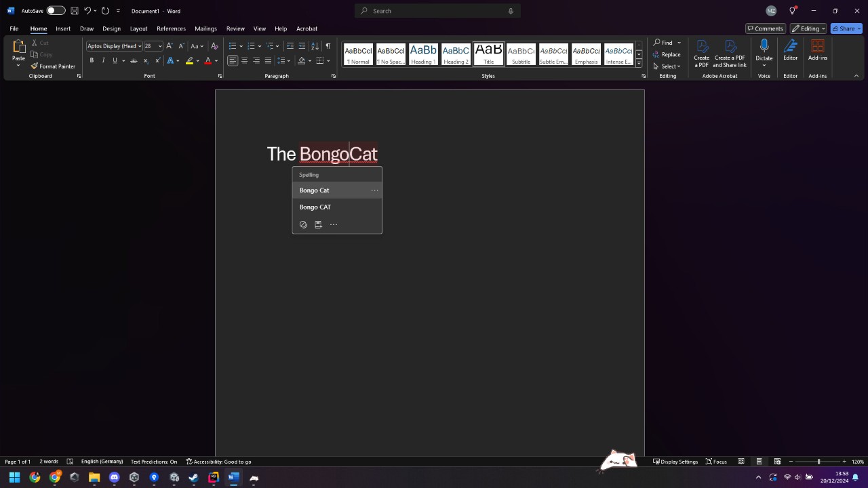Click the Dictate microphone icon

pyautogui.click(x=764, y=46)
